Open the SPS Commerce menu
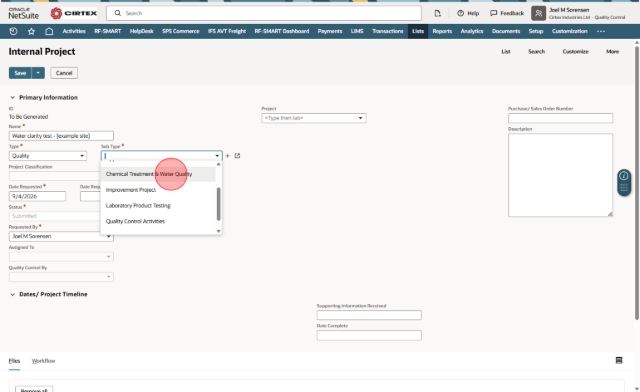 click(x=180, y=31)
